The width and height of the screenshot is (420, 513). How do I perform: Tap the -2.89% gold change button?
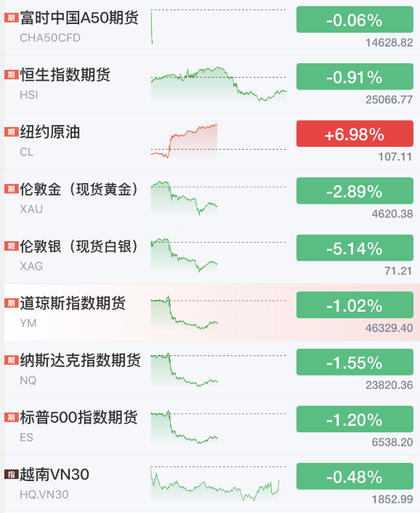(x=355, y=191)
